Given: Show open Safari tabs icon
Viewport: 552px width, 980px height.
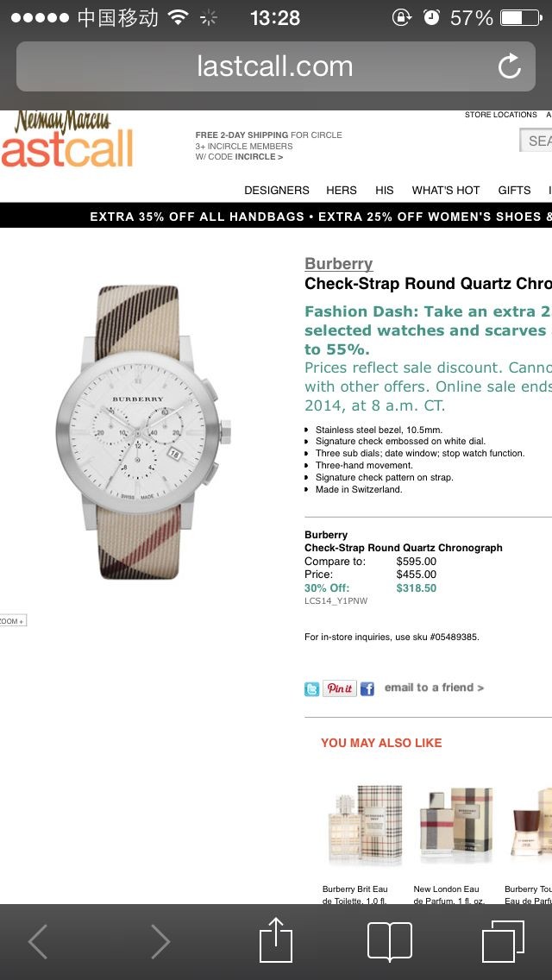Looking at the screenshot, I should pyautogui.click(x=504, y=940).
